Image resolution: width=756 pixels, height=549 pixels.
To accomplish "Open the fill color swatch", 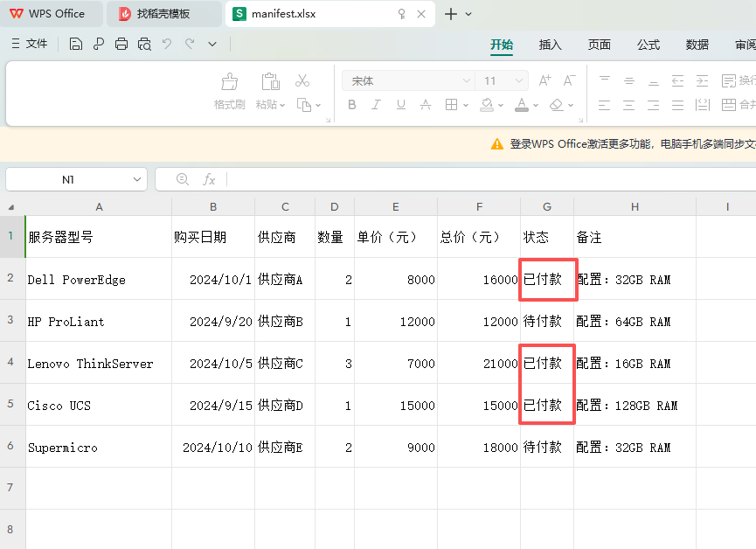I will click(486, 105).
